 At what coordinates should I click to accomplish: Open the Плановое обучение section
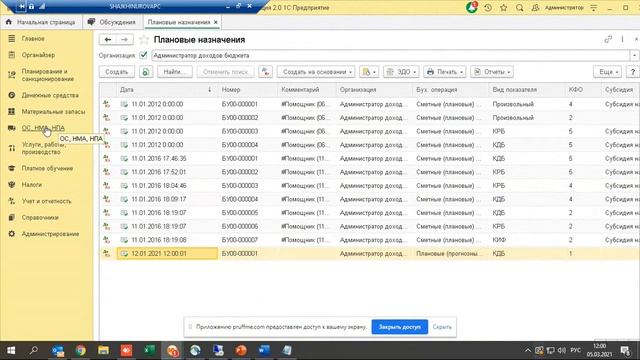(47, 168)
